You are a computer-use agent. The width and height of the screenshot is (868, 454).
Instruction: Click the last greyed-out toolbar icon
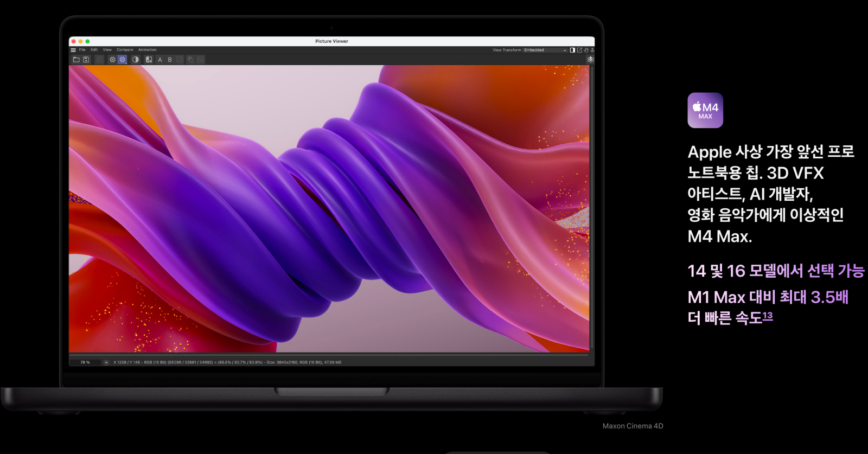(201, 60)
